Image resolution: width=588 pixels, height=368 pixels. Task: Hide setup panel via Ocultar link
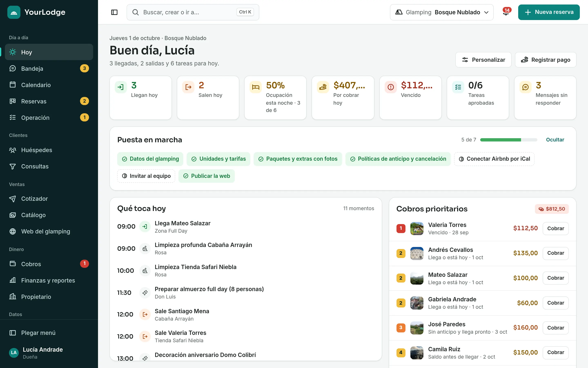tap(555, 140)
